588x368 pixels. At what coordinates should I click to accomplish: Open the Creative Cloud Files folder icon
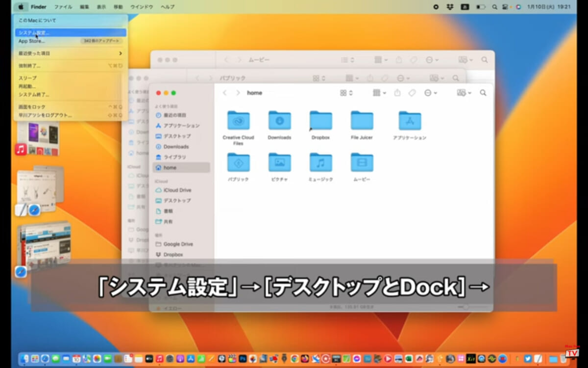point(238,121)
